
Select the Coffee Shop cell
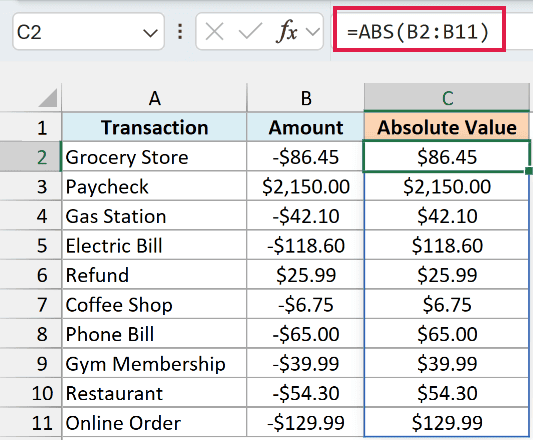pyautogui.click(x=154, y=305)
